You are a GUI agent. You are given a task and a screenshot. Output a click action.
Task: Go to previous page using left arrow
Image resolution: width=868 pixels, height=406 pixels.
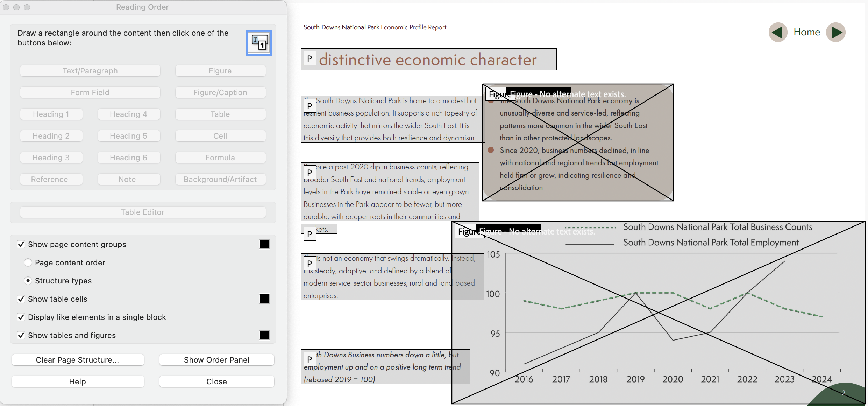click(778, 32)
